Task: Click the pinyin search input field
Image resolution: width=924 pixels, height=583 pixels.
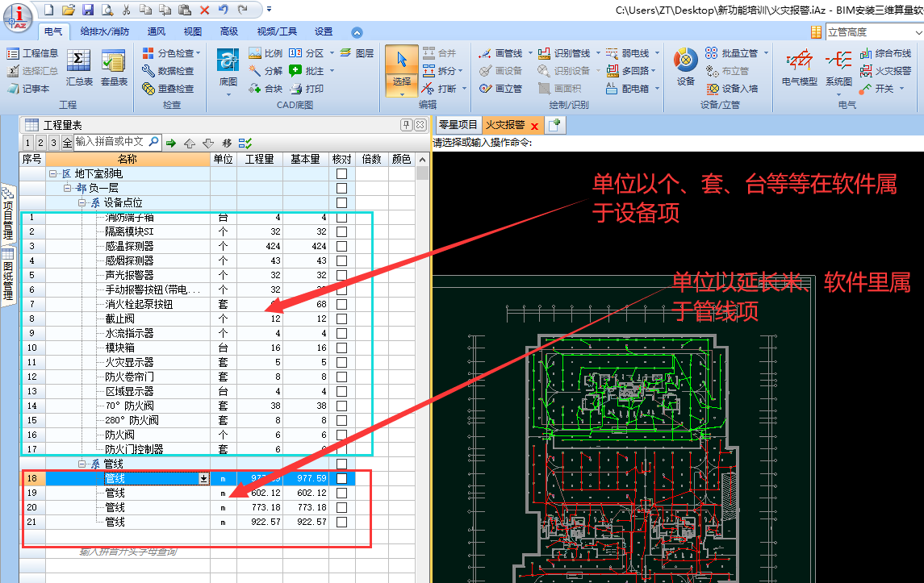Action: pos(110,142)
